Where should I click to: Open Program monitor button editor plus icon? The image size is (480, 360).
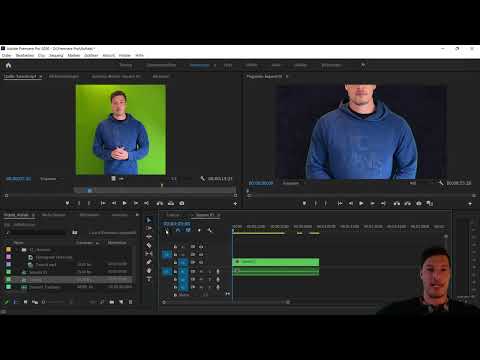pyautogui.click(x=470, y=204)
